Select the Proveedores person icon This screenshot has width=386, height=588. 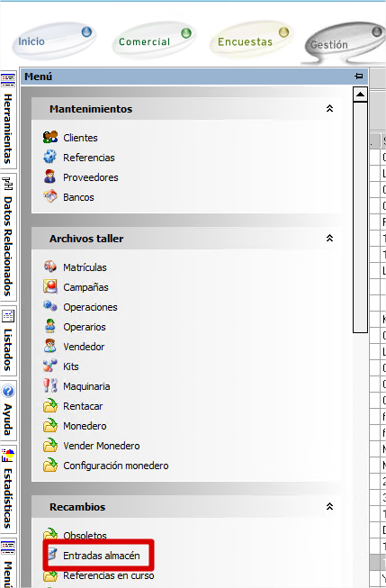[49, 176]
